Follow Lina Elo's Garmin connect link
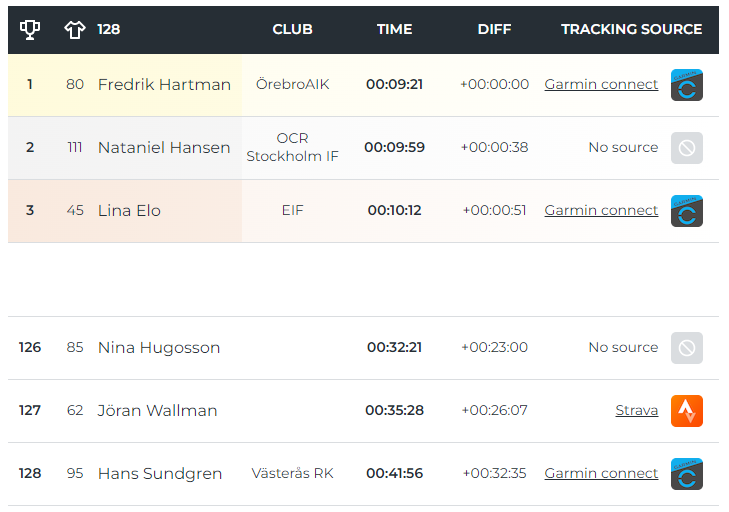The width and height of the screenshot is (729, 512). tap(601, 210)
